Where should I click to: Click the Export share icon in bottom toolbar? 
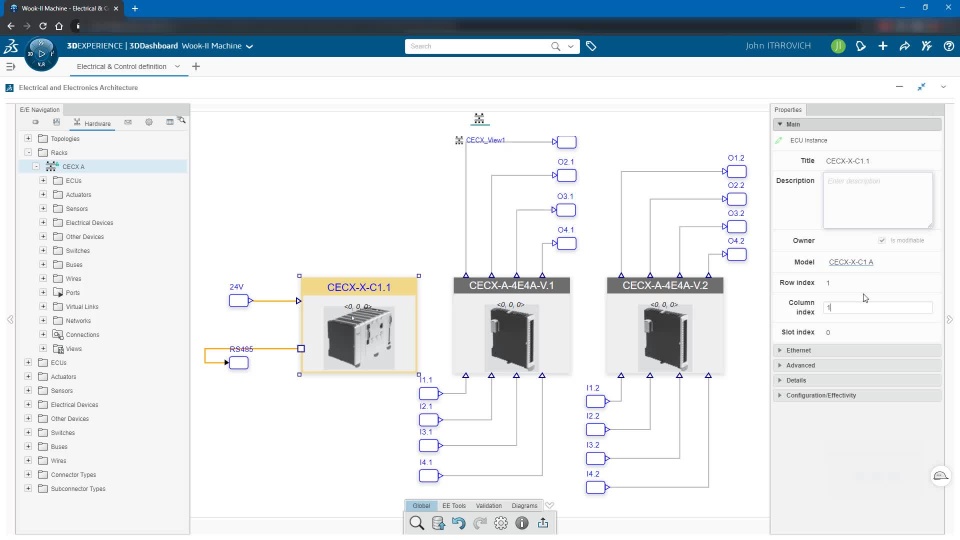pyautogui.click(x=543, y=523)
